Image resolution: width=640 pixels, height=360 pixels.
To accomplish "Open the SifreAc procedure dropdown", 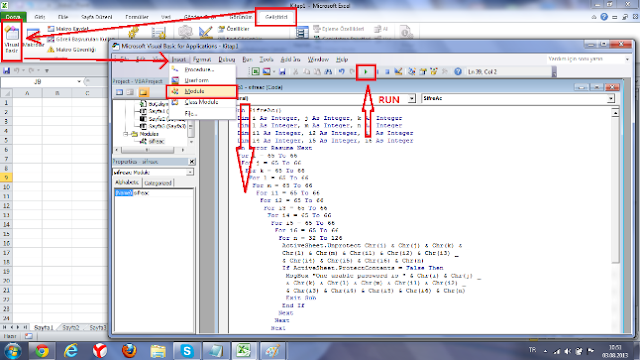I will coord(611,98).
